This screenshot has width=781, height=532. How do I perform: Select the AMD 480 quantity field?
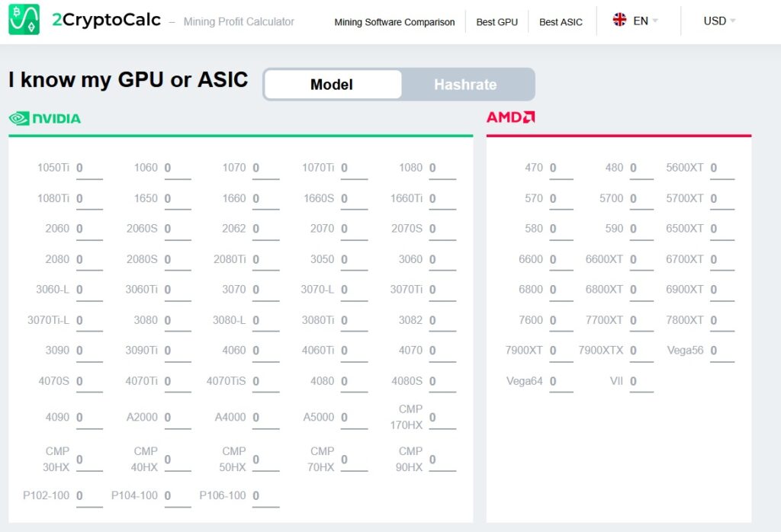641,168
